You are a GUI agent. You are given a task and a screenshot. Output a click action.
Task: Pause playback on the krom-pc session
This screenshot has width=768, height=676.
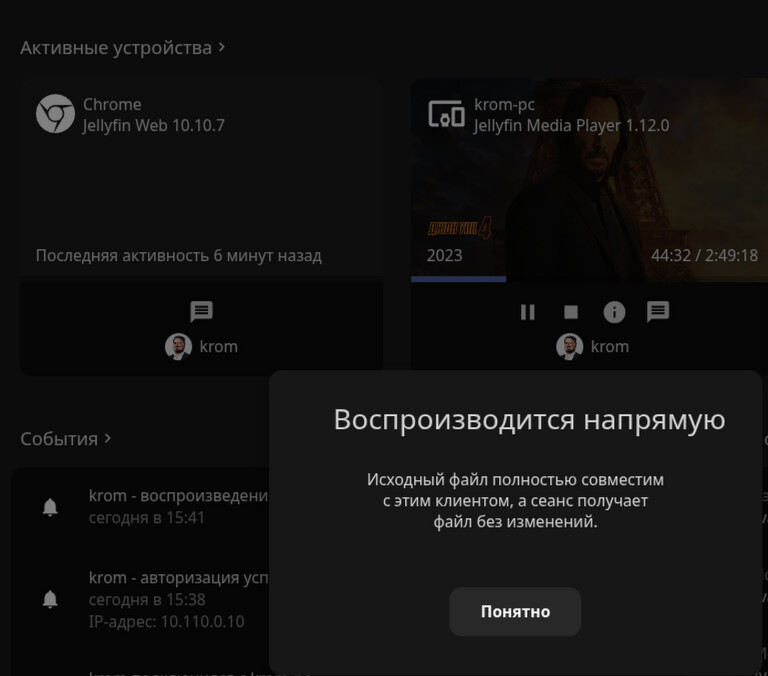click(528, 312)
